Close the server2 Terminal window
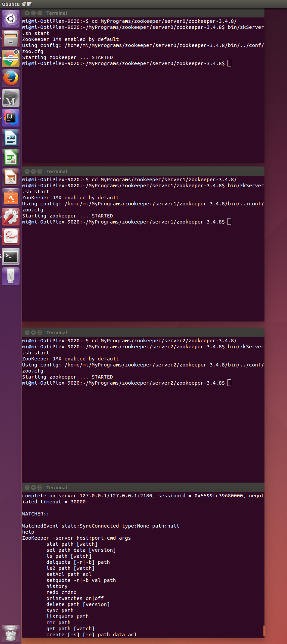287x644 pixels. (x=27, y=333)
